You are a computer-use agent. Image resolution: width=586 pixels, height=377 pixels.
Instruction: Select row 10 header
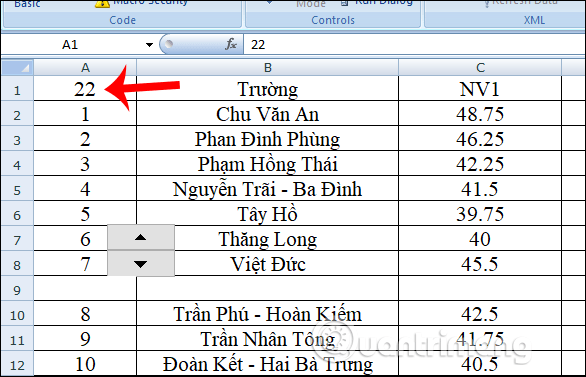(18, 314)
